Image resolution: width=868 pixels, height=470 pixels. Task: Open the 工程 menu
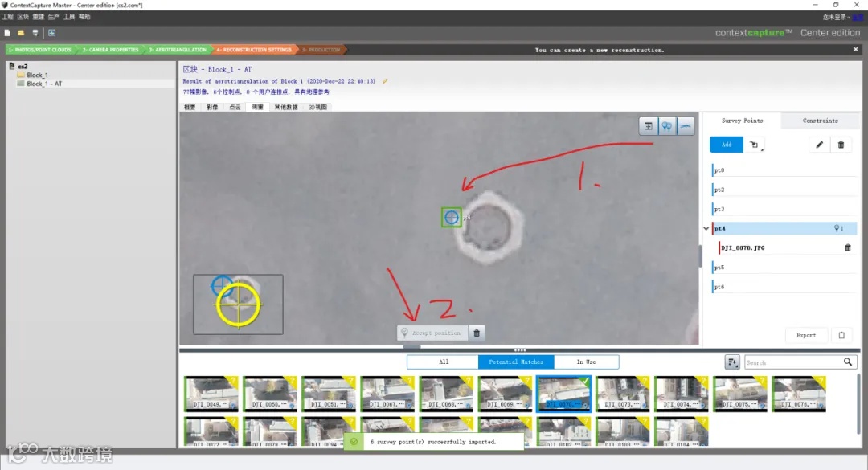click(8, 17)
